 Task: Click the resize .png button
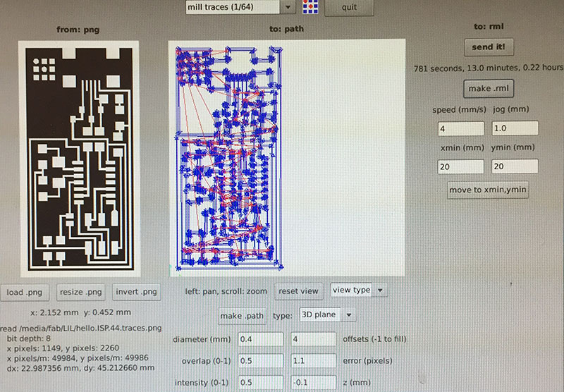point(81,292)
